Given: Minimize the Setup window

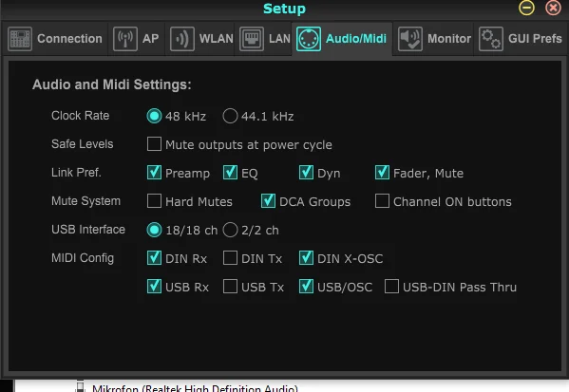Looking at the screenshot, I should 526,8.
